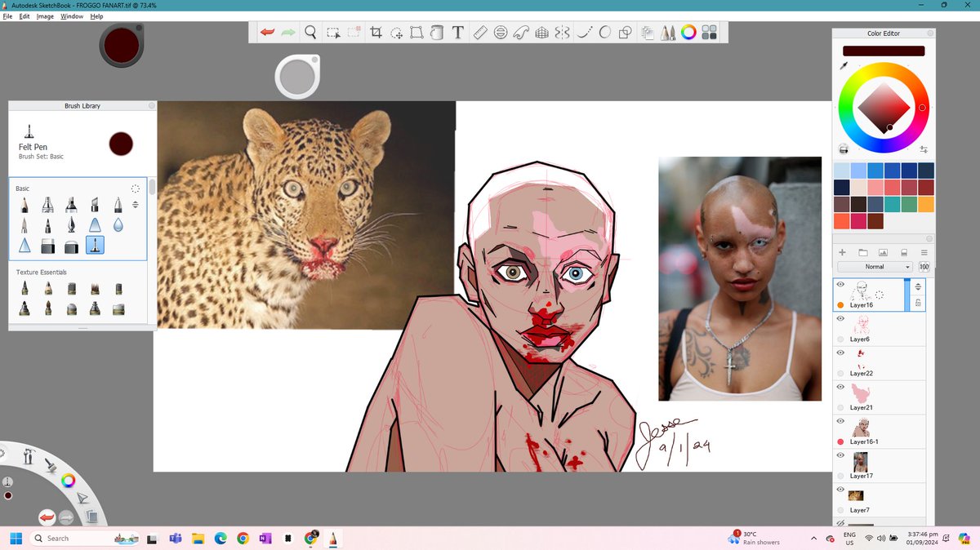This screenshot has height=550, width=980.
Task: Open brush set options in Basic section
Action: click(x=136, y=189)
